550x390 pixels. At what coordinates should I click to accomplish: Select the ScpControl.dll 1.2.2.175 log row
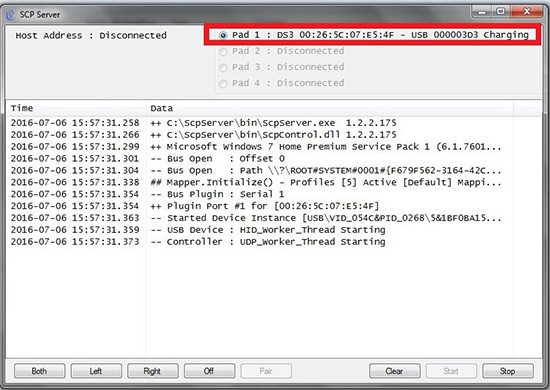pos(260,135)
